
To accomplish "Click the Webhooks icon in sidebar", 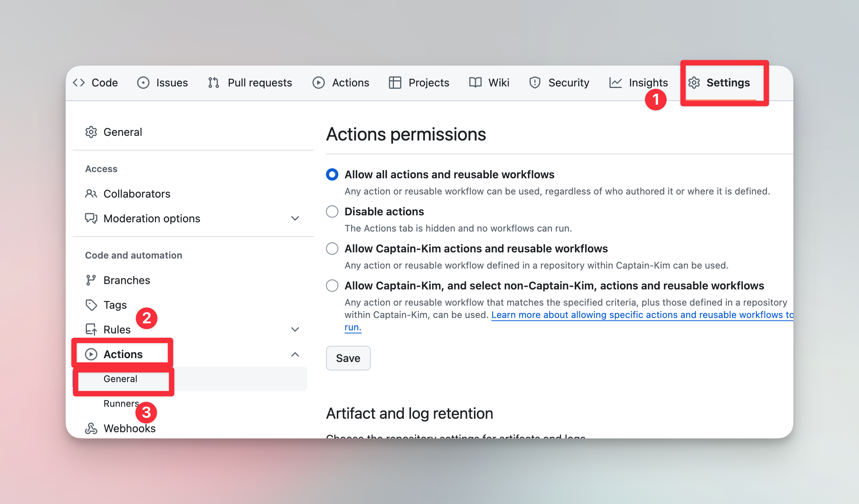I will (91, 428).
